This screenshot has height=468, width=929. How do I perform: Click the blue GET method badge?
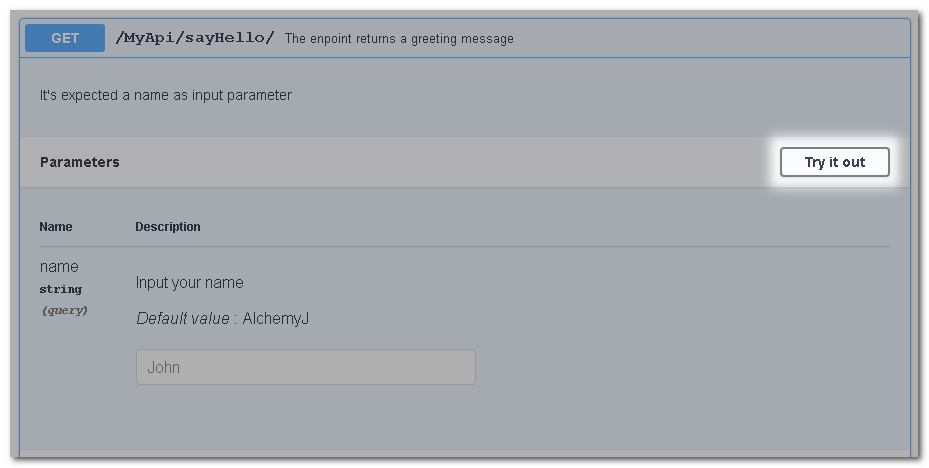click(x=65, y=39)
